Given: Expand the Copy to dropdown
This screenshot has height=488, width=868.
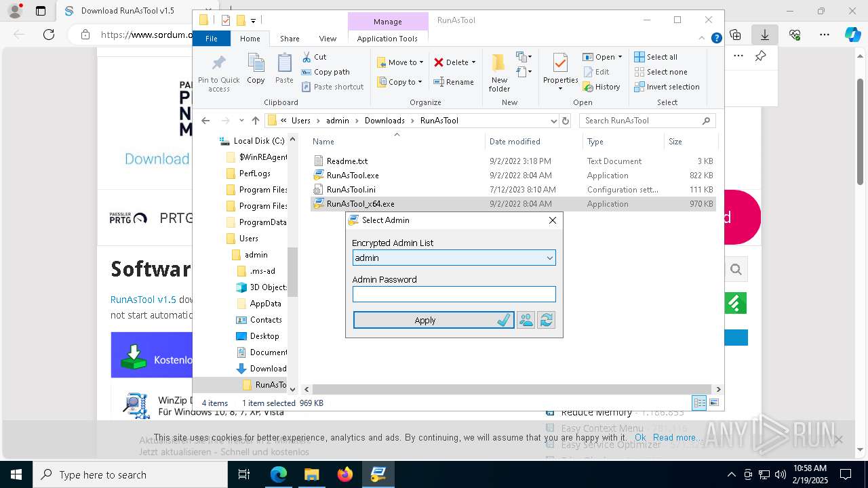Looking at the screenshot, I should (x=420, y=82).
